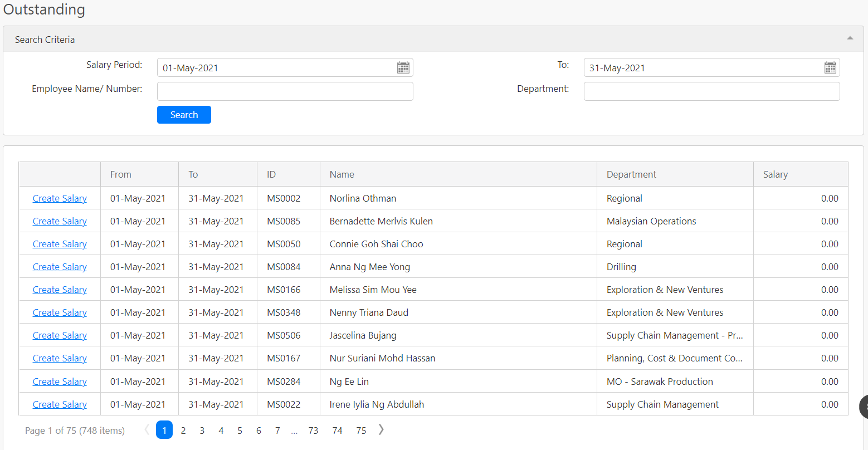The image size is (868, 450).
Task: Click the Drilling department cell
Action: pos(675,267)
